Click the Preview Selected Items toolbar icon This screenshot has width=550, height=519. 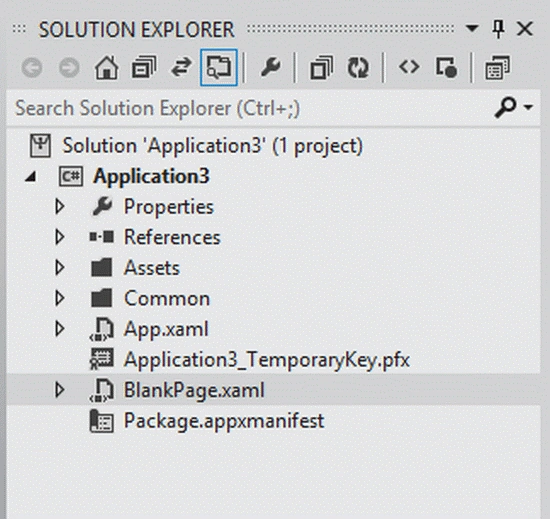tap(445, 67)
